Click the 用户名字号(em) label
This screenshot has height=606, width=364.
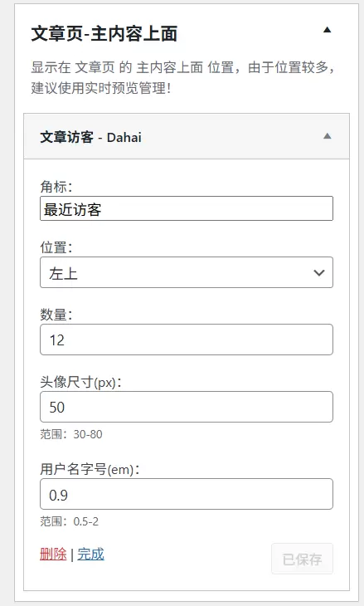tap(90, 470)
